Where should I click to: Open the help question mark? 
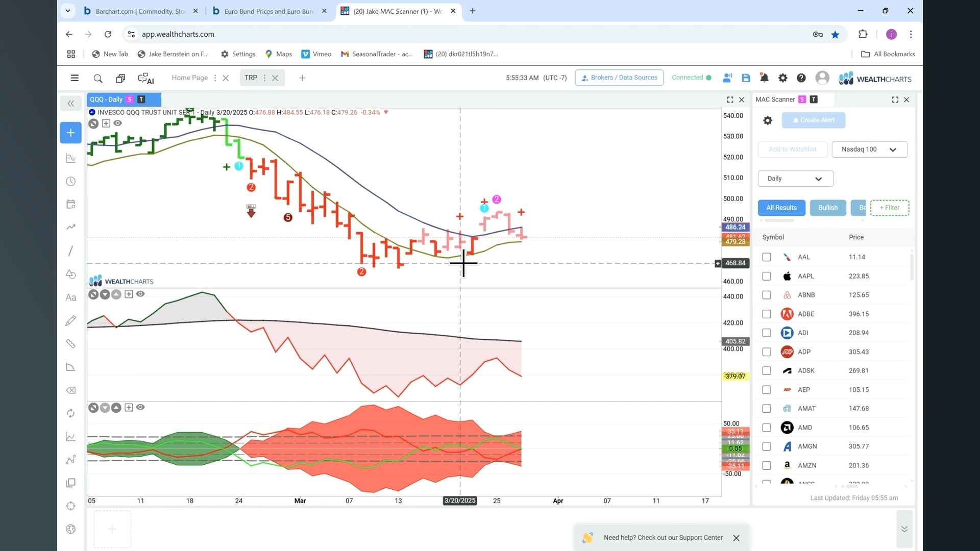801,78
